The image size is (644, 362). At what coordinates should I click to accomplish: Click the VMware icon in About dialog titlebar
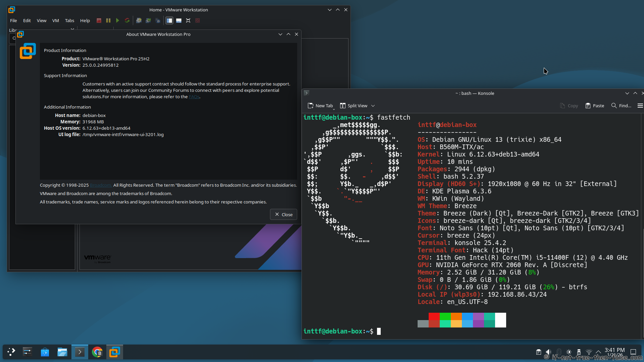click(21, 34)
